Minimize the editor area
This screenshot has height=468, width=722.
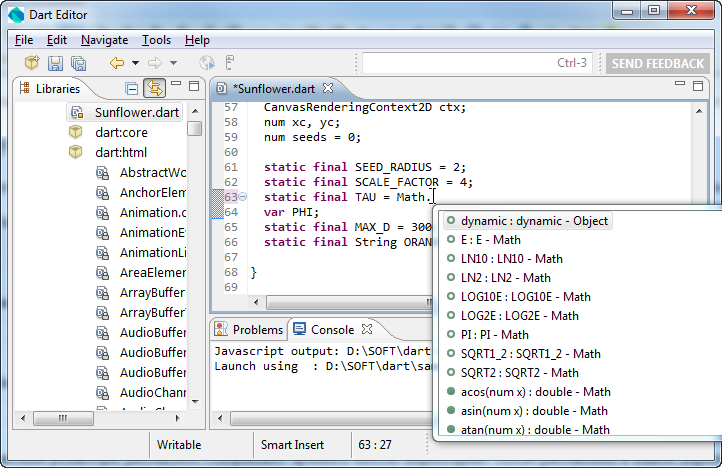[680, 84]
